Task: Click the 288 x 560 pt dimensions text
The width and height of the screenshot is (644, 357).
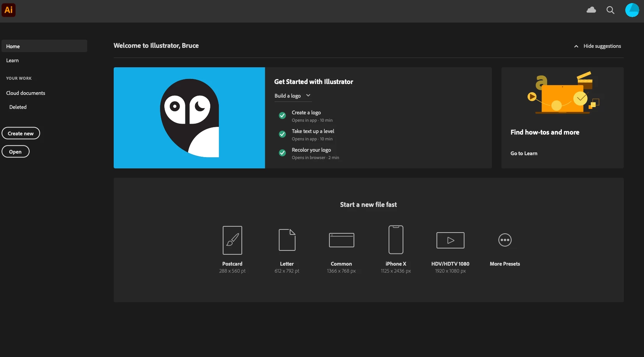Action: 232,271
